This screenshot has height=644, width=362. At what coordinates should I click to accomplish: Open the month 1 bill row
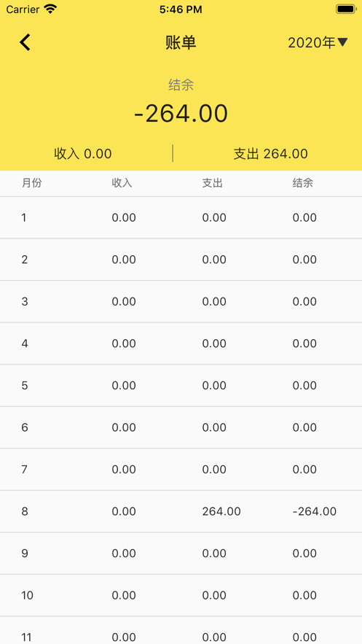181,217
